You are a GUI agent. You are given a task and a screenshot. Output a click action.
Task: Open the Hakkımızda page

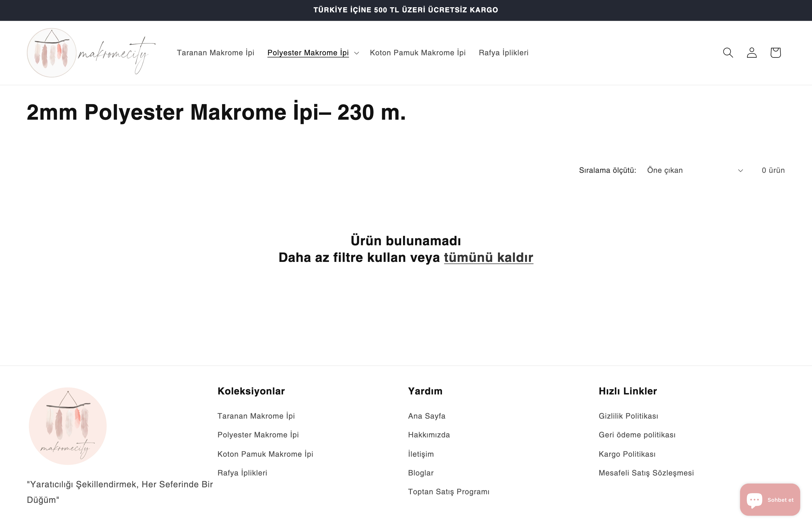tap(429, 435)
